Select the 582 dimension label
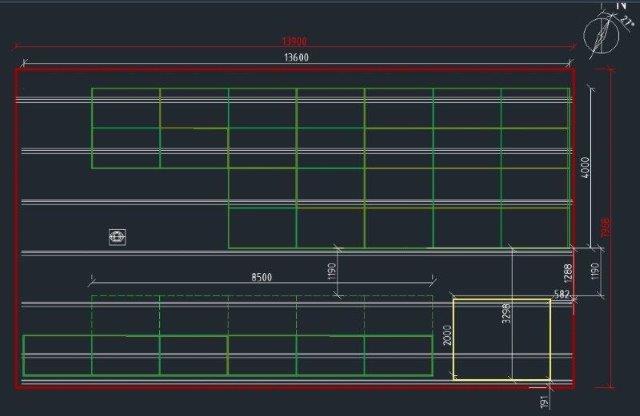 tap(562, 294)
